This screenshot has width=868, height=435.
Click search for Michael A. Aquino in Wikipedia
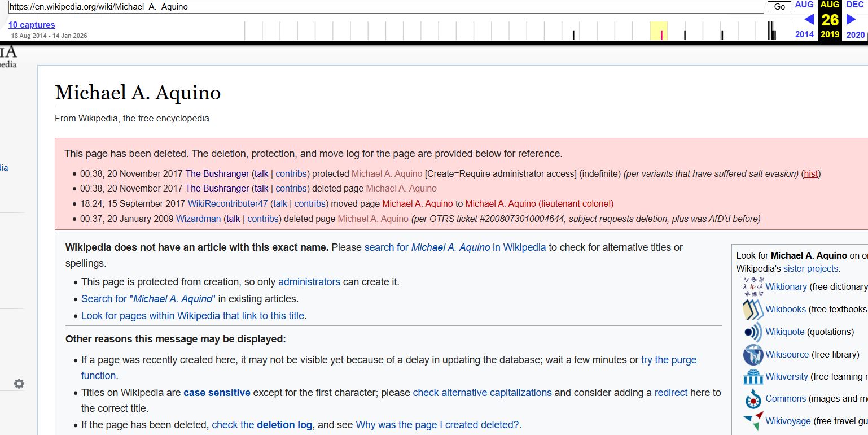click(x=455, y=247)
